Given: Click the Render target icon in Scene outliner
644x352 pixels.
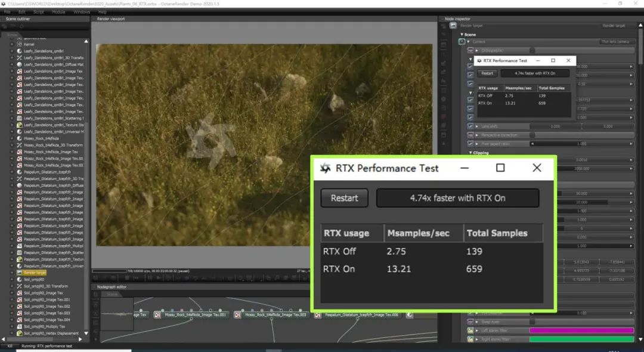Looking at the screenshot, I should coord(19,273).
